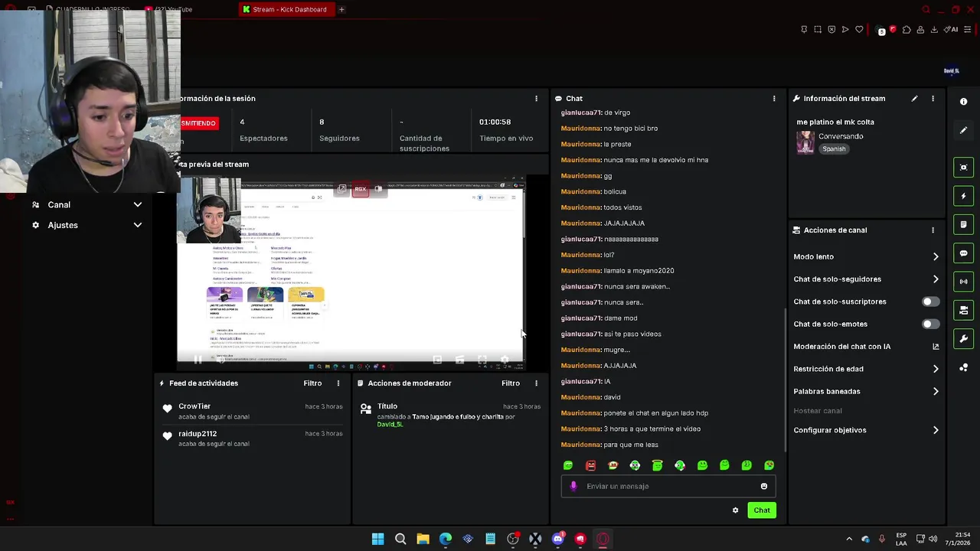Open the Filtro in Acciones de moderador
This screenshot has width=980, height=551.
click(511, 383)
